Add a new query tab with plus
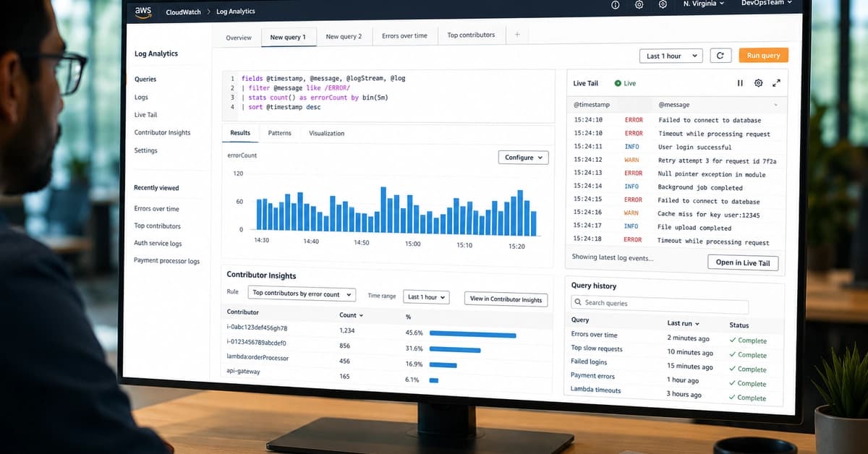The image size is (868, 454). tap(517, 35)
